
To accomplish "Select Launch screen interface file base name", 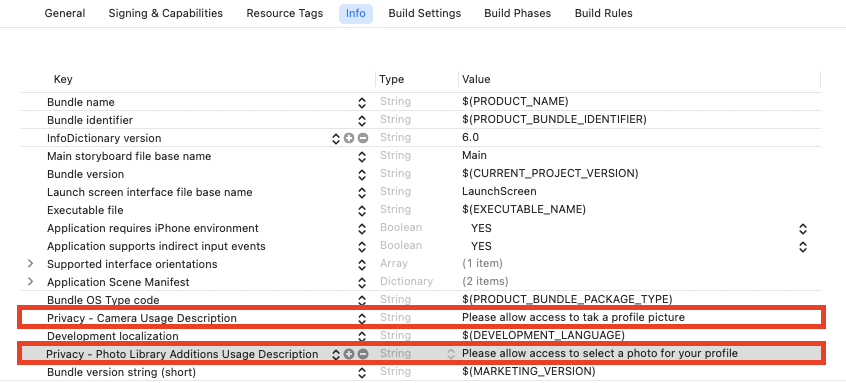I will pyautogui.click(x=149, y=193).
